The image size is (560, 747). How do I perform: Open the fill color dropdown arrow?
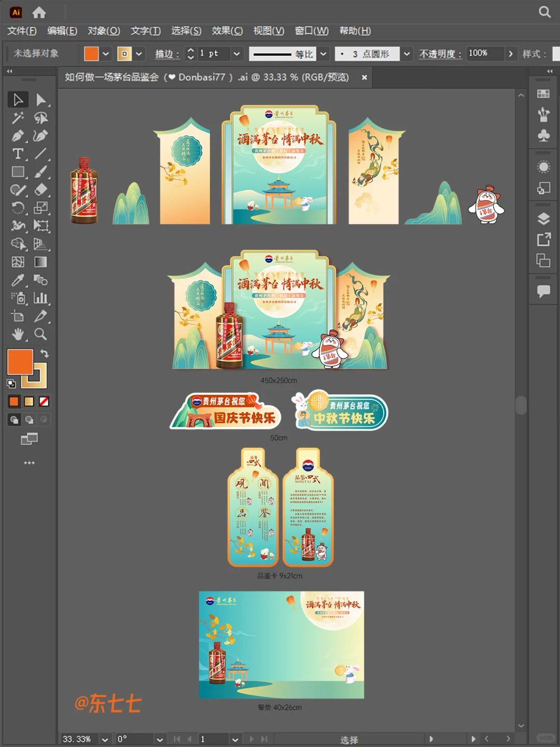(x=106, y=53)
